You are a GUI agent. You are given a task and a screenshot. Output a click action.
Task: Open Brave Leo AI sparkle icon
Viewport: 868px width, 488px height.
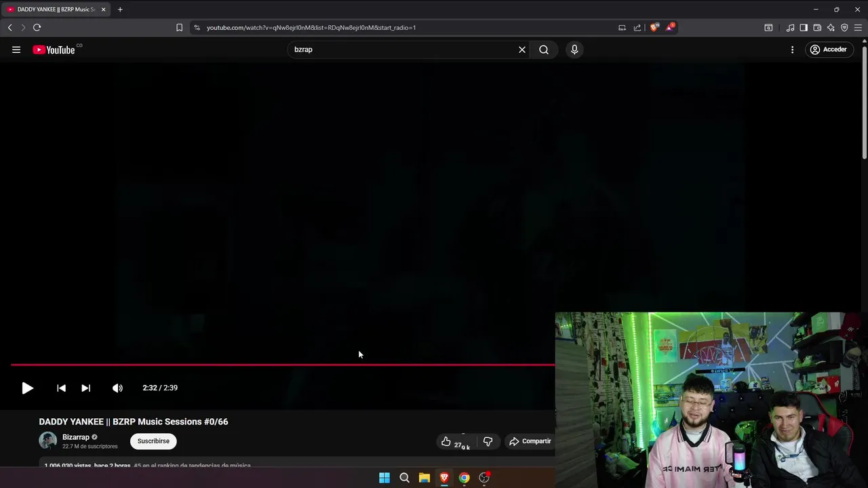[831, 28]
